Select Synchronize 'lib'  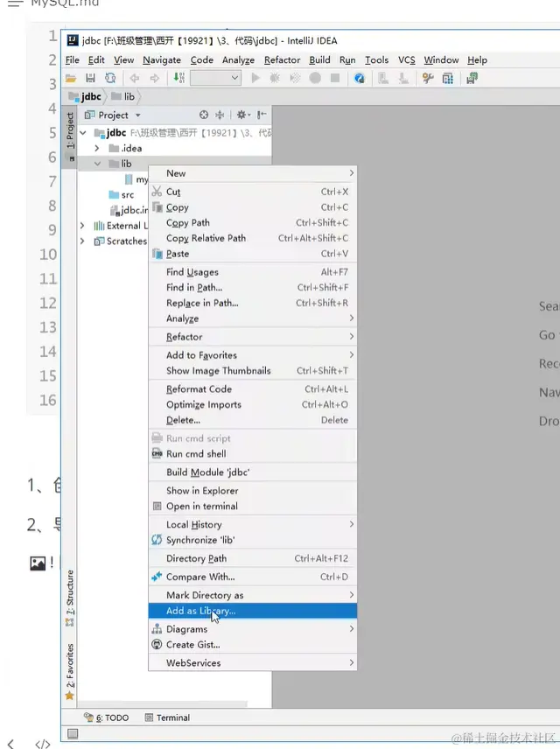click(x=252, y=540)
